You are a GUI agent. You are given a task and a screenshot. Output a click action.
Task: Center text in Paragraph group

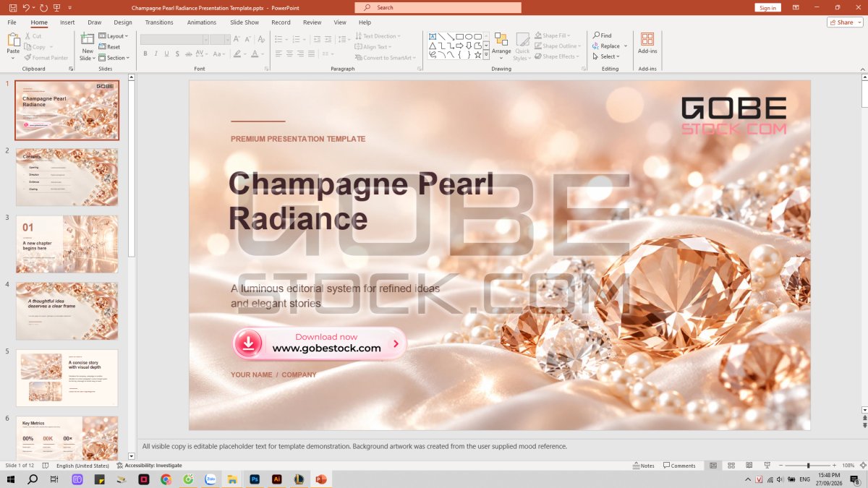point(289,53)
